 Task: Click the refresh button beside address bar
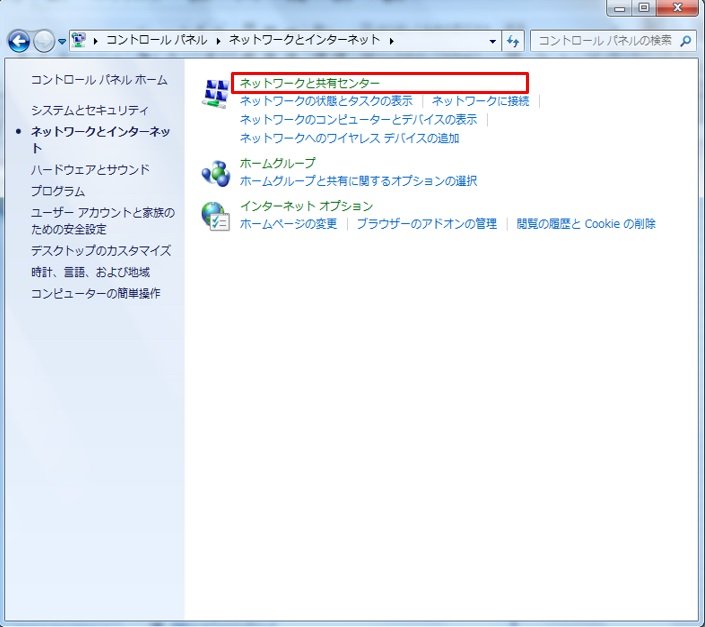(514, 41)
